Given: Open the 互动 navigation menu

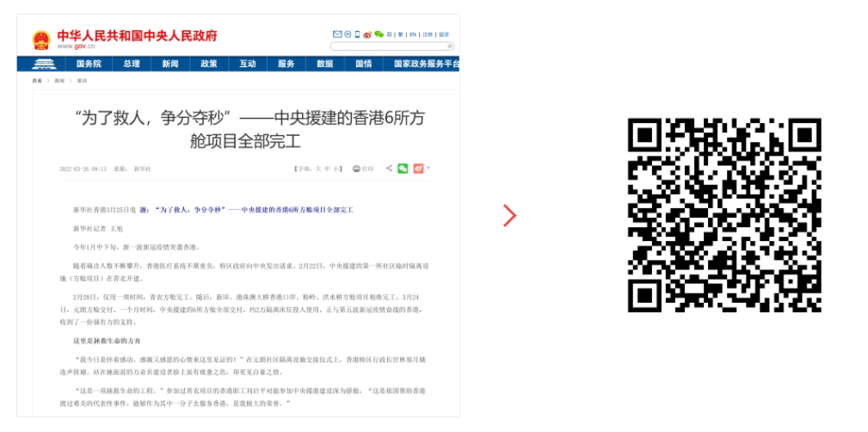Looking at the screenshot, I should pos(248,64).
